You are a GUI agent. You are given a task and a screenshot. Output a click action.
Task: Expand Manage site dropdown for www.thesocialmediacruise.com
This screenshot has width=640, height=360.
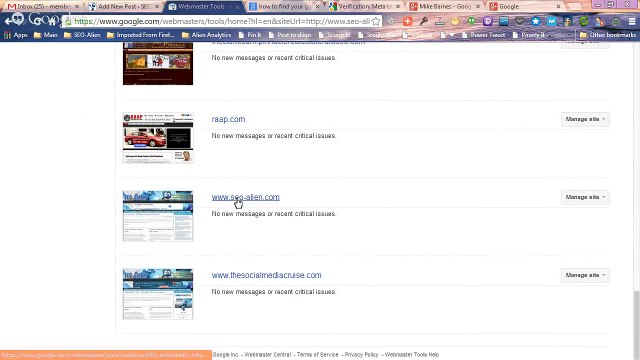[585, 275]
